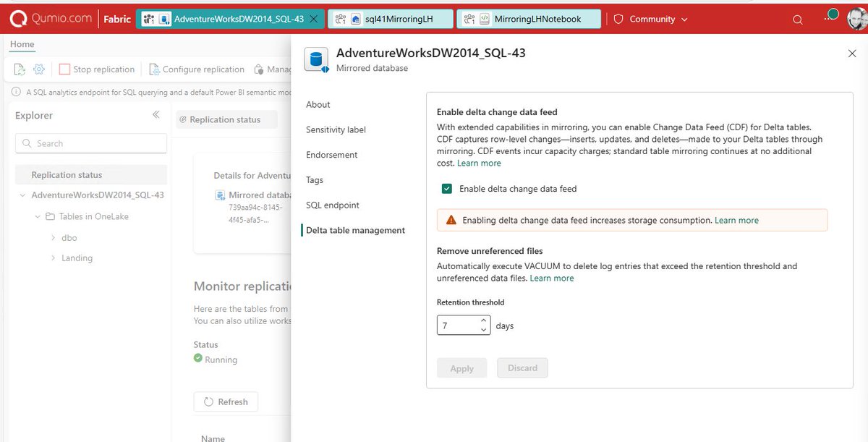Close the settings panel with X
This screenshot has width=868, height=442.
click(851, 53)
